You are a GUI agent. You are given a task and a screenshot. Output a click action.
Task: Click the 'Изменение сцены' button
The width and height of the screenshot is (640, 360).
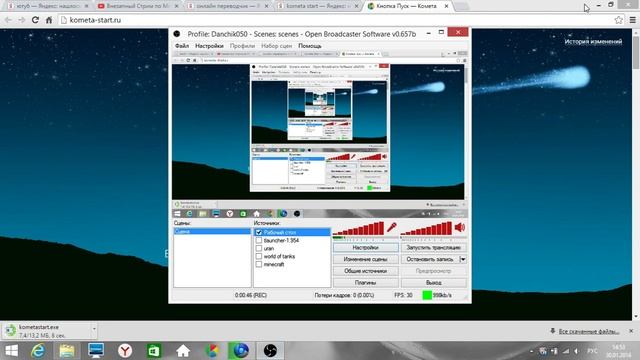coord(365,259)
